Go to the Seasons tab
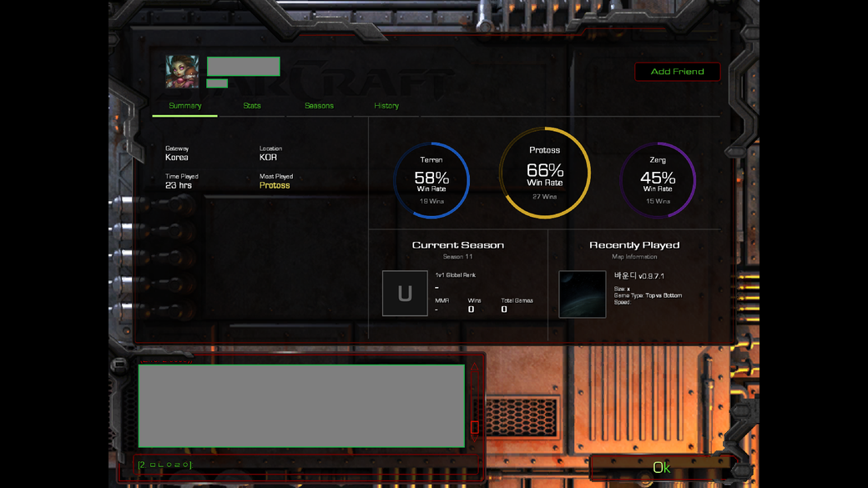Image resolution: width=868 pixels, height=488 pixels. click(x=319, y=106)
